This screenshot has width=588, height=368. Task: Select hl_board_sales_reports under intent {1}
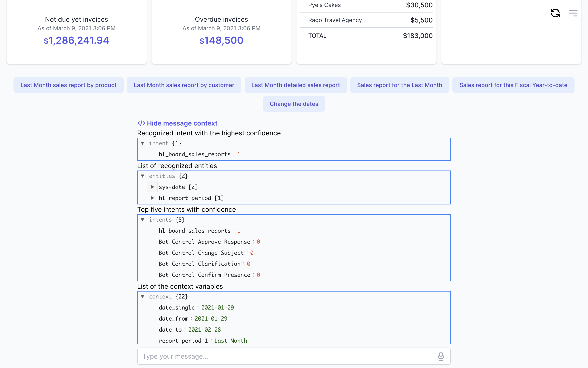coord(199,154)
